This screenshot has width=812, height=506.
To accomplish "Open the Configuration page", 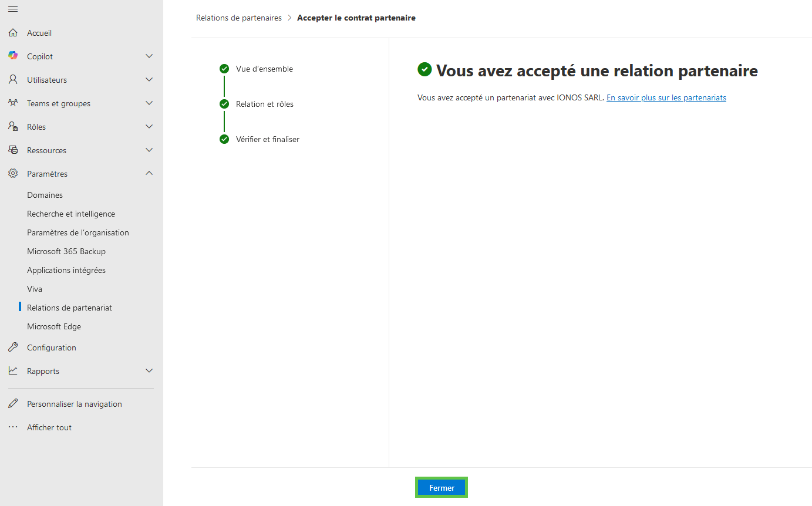I will click(52, 348).
